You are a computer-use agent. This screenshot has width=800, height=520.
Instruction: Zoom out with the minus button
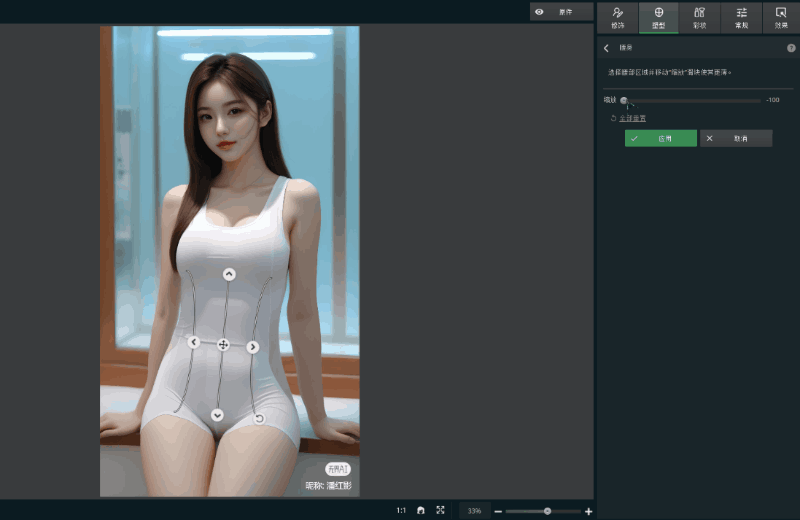(498, 511)
